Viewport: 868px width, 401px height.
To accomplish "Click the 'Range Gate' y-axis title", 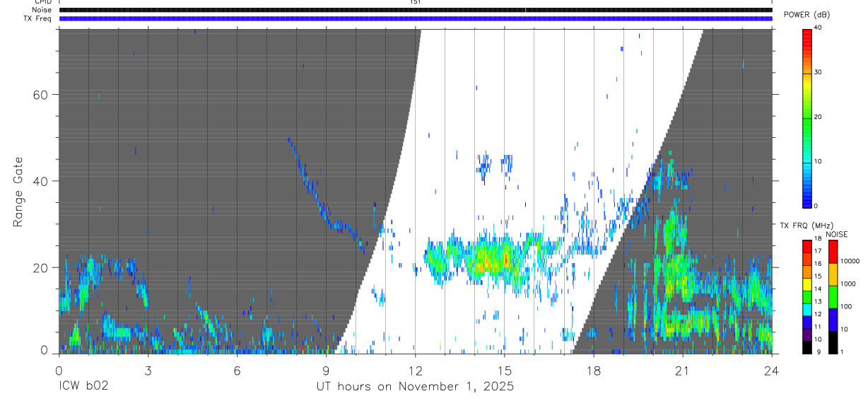I will point(18,192).
